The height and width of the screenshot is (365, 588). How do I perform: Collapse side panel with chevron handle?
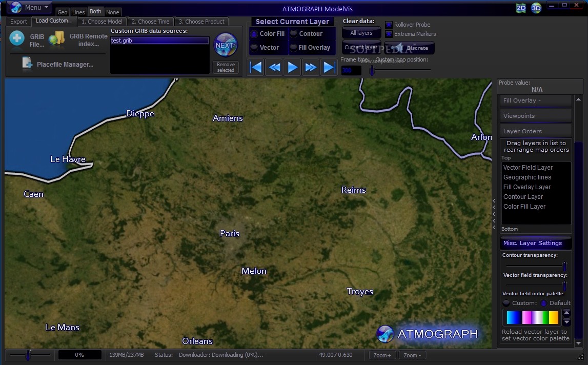[x=494, y=214]
